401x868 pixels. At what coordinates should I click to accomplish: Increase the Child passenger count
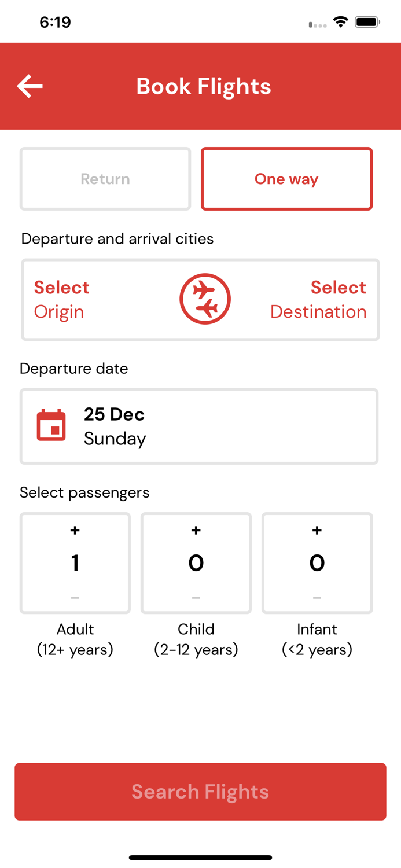(x=196, y=529)
